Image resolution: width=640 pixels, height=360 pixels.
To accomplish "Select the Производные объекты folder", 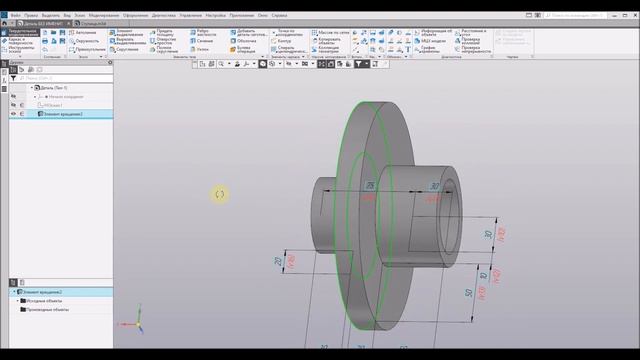I will [44, 309].
